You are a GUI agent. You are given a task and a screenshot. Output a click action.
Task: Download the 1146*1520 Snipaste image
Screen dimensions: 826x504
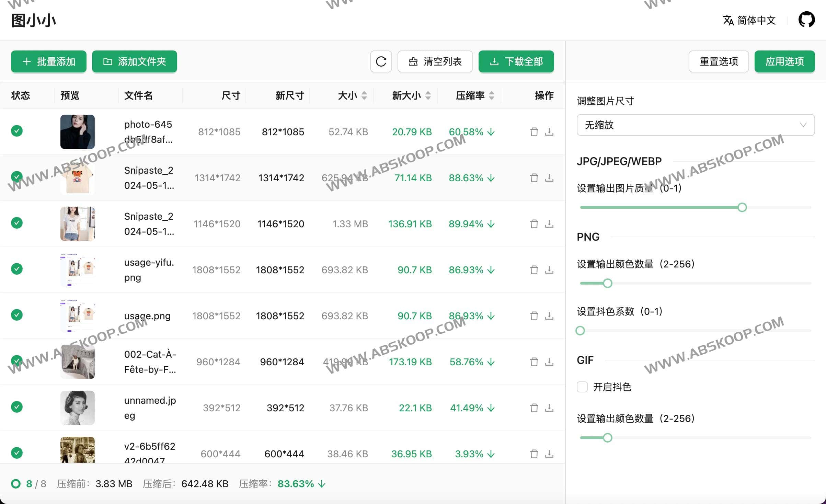click(x=549, y=224)
